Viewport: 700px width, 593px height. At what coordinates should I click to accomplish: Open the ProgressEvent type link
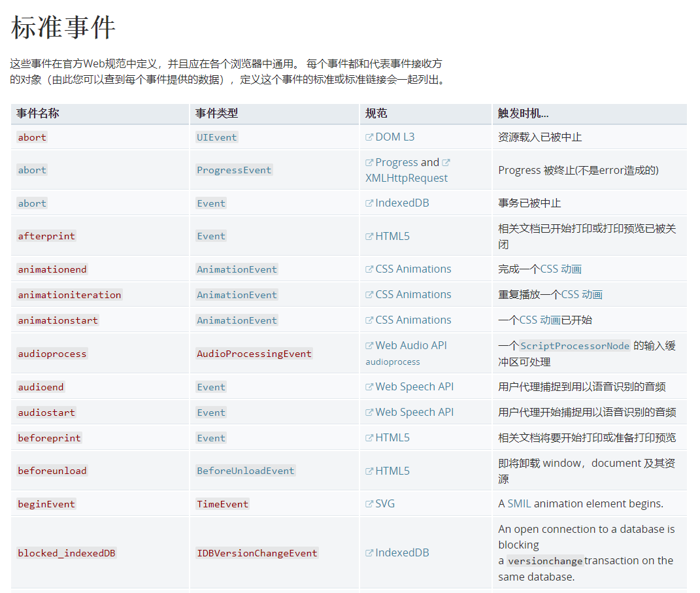coord(234,170)
